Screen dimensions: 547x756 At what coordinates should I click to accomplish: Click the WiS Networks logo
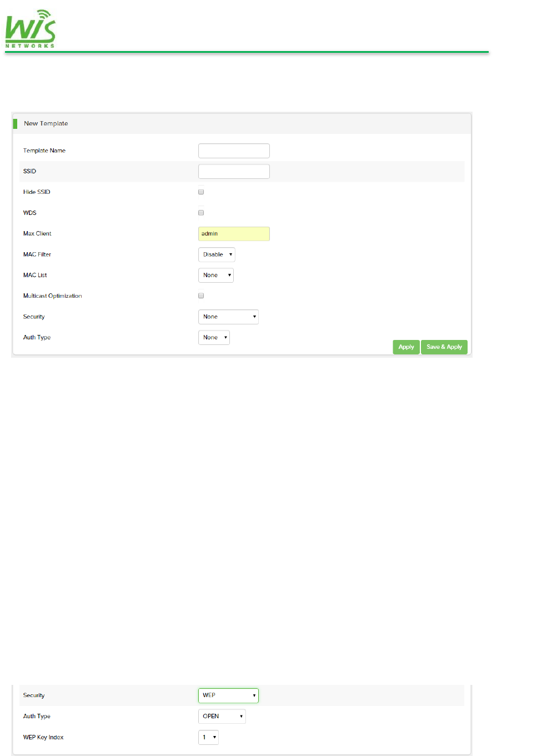pos(31,29)
